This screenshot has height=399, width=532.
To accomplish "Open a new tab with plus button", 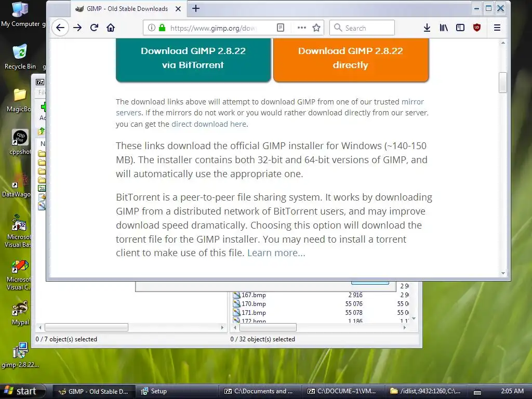I will click(x=196, y=8).
